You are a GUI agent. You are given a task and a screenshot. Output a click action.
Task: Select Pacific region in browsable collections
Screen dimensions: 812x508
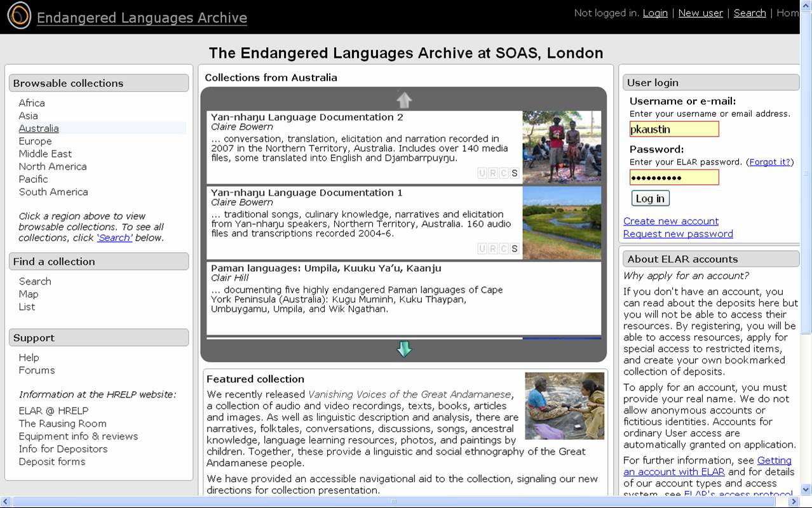tap(33, 179)
